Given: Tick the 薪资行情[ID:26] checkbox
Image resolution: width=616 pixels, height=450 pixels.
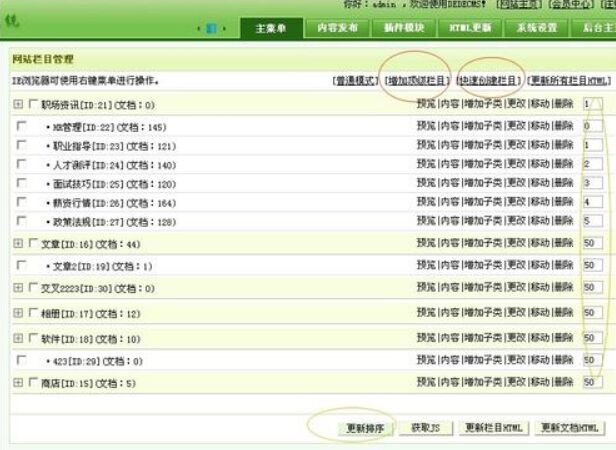Looking at the screenshot, I should pos(21,202).
